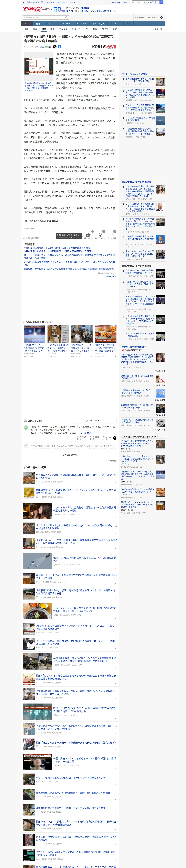Open related article about 現職警察官 driver
186x868 pixels.
coord(58,251)
